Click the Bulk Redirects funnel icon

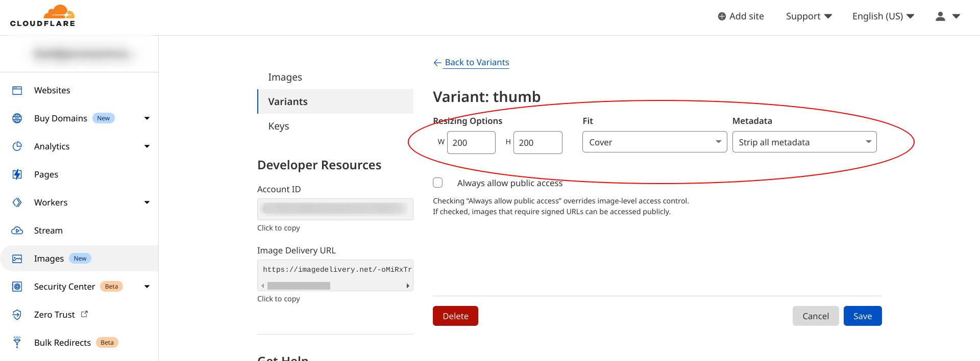[17, 343]
